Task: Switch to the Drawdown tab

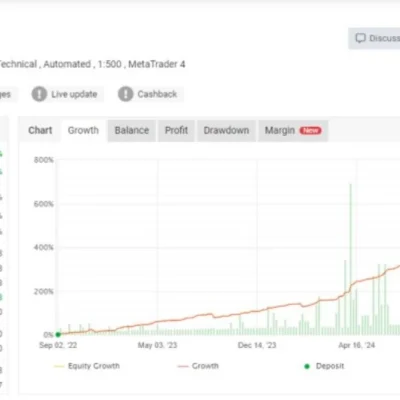Action: (226, 130)
